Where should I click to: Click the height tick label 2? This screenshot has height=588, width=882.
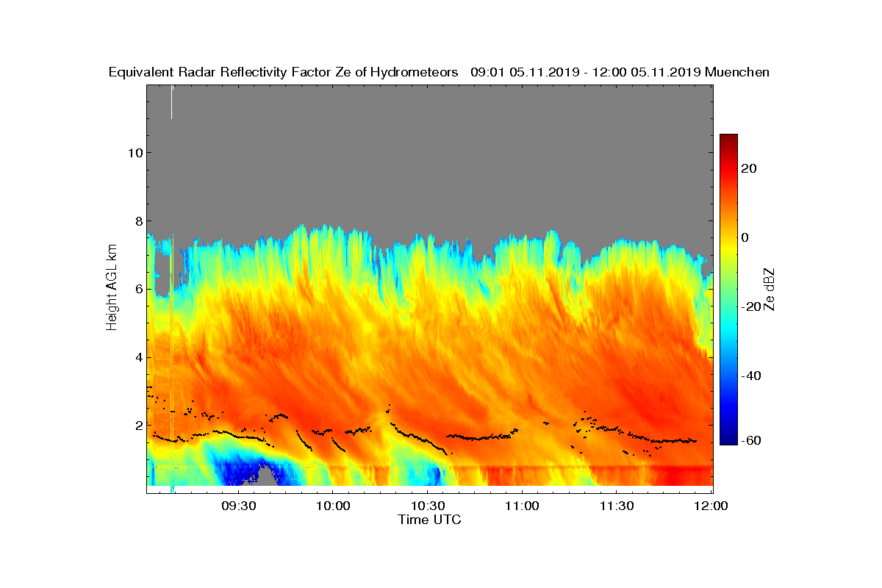coord(137,425)
